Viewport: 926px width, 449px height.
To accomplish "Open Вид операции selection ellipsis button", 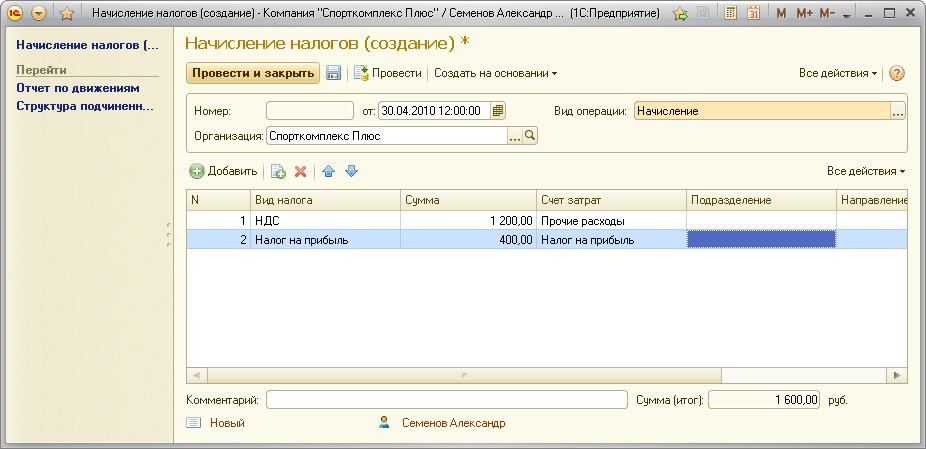I will (898, 110).
